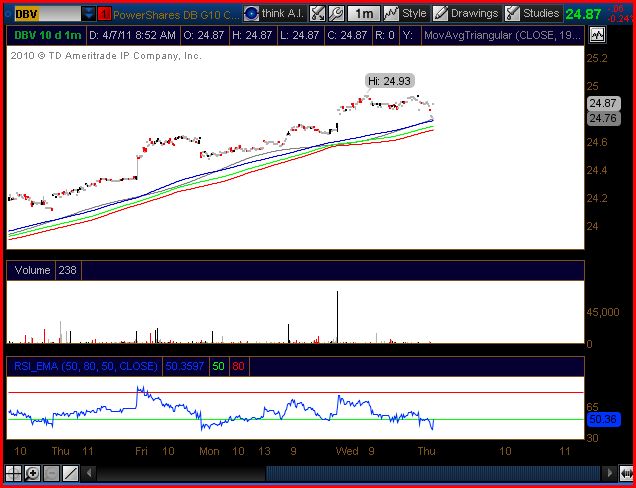Click the small link dot left of DBV
This screenshot has height=488, width=636.
click(x=8, y=15)
